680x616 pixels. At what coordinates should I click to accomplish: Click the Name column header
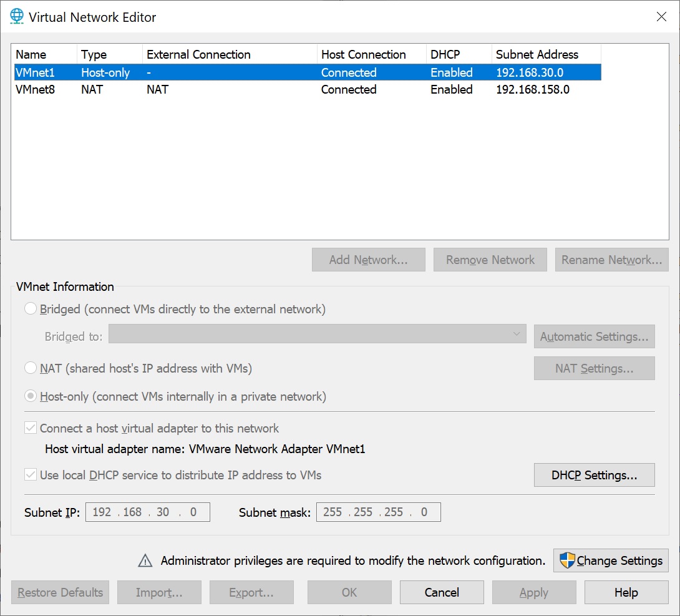tap(44, 54)
